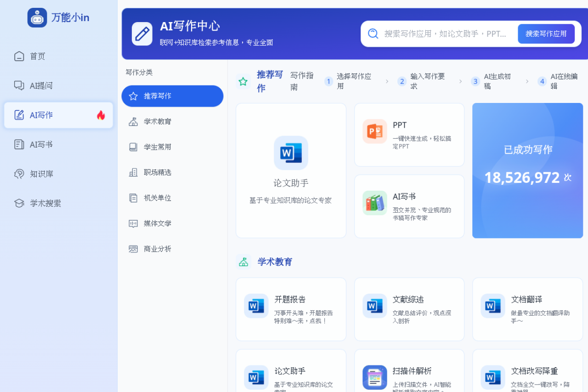
Task: Open 学术搜索 in the left sidebar
Action: coord(58,203)
